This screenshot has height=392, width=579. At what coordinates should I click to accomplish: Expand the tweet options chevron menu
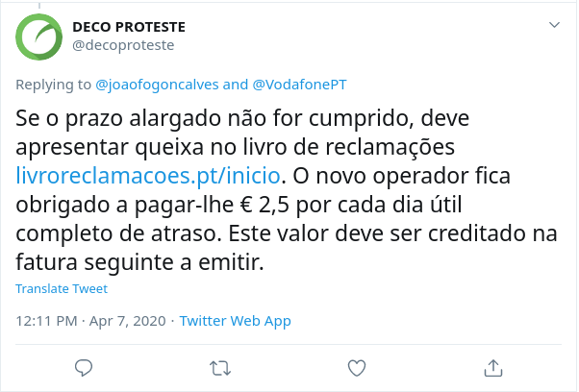[x=554, y=25]
